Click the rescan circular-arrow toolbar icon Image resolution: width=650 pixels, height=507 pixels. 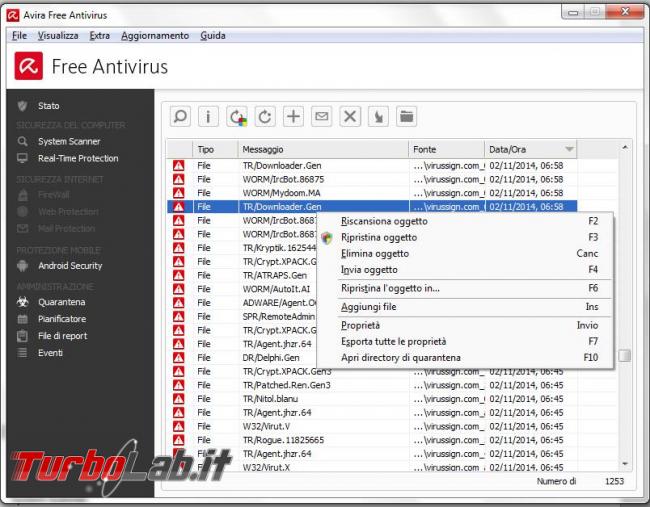click(265, 116)
